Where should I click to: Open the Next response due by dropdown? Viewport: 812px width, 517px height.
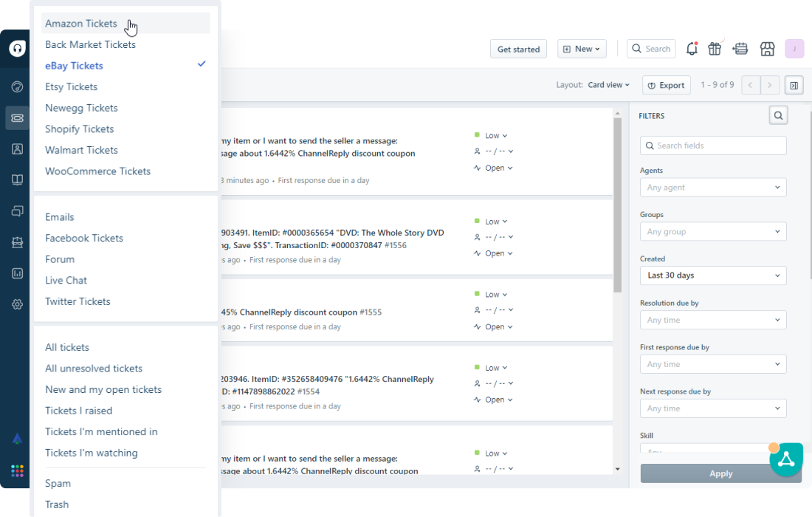(x=713, y=408)
